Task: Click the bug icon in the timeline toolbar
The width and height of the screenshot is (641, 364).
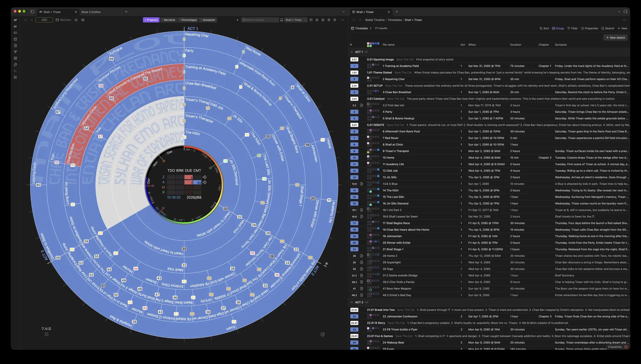Action: pyautogui.click(x=329, y=20)
